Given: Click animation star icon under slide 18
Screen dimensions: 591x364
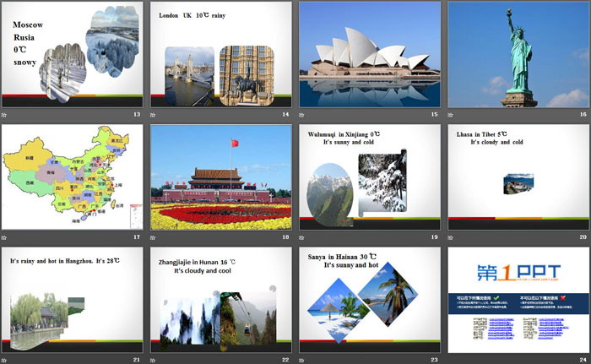Looking at the screenshot, I should (153, 237).
